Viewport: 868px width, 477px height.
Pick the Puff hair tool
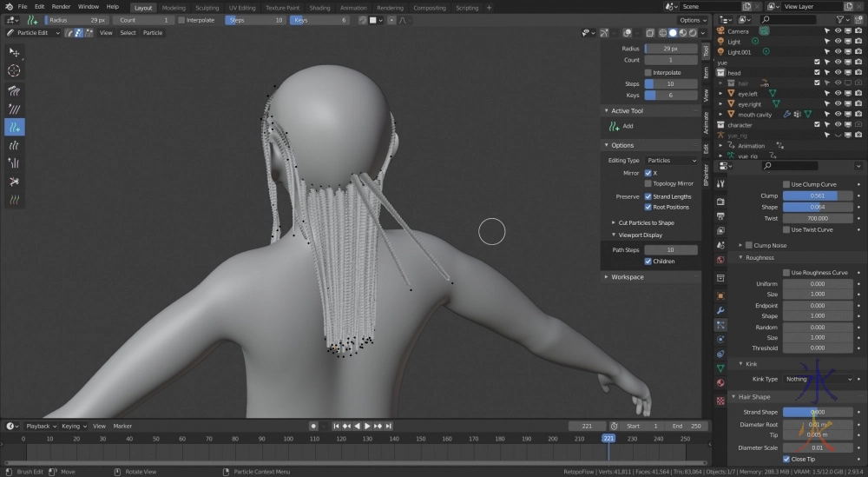click(x=14, y=163)
